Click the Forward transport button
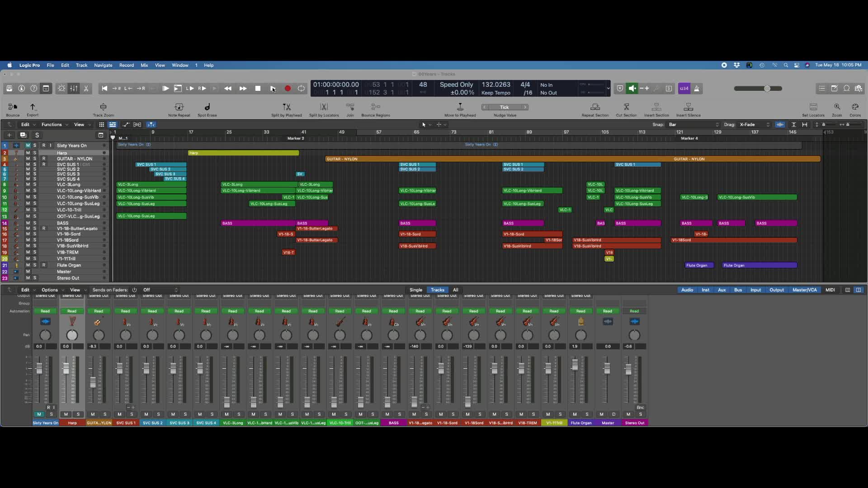 tap(243, 89)
